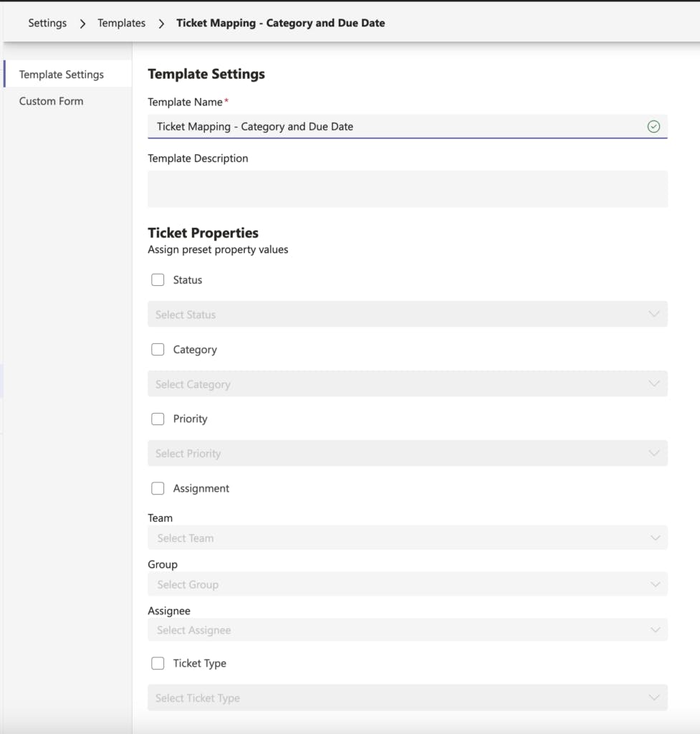This screenshot has height=734, width=700.
Task: Click the chevron after Templates breadcrumb
Action: click(x=161, y=23)
